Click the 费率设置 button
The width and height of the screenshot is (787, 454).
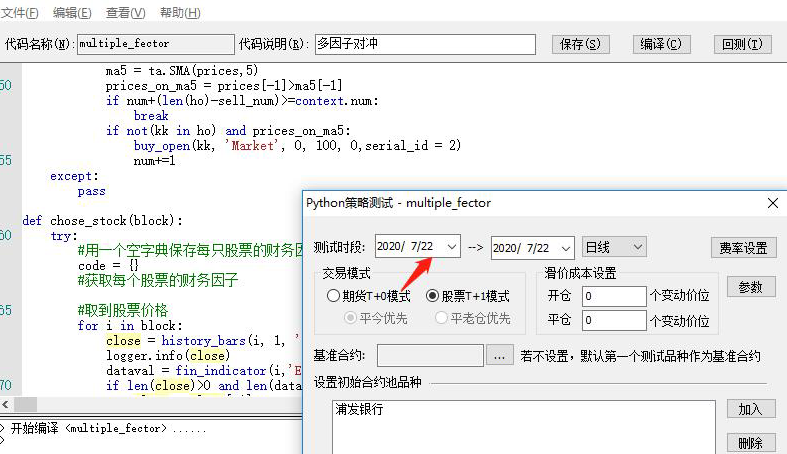743,248
